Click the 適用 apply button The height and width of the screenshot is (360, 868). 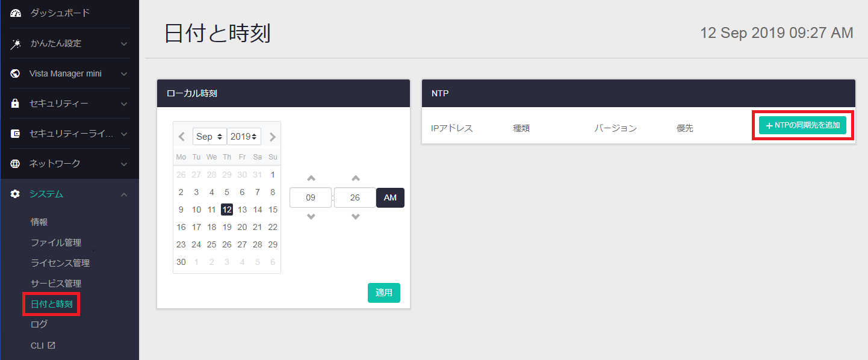pos(384,293)
